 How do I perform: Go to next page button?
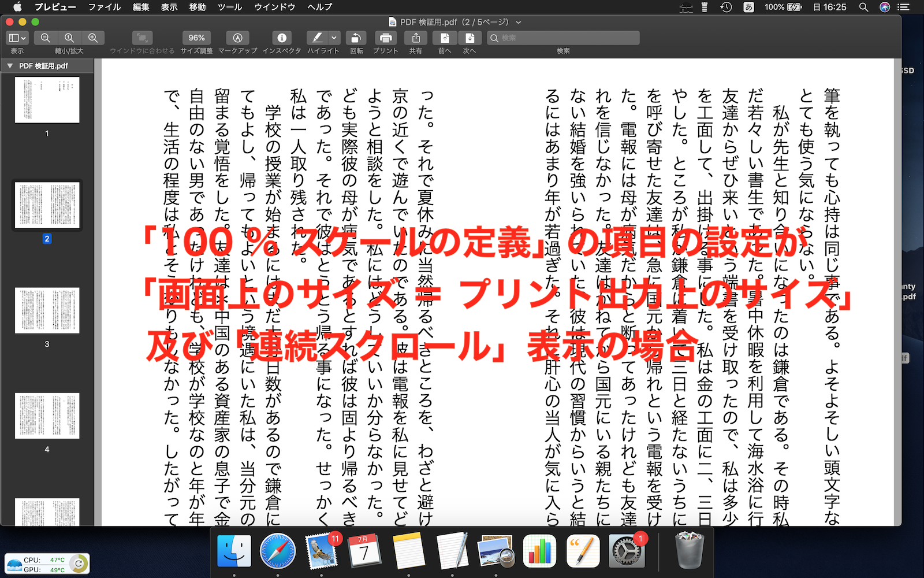click(x=470, y=38)
